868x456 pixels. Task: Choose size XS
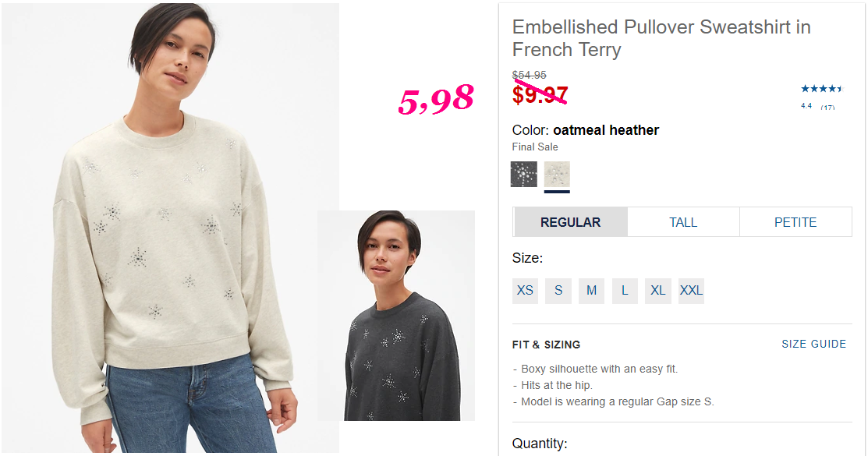(525, 291)
